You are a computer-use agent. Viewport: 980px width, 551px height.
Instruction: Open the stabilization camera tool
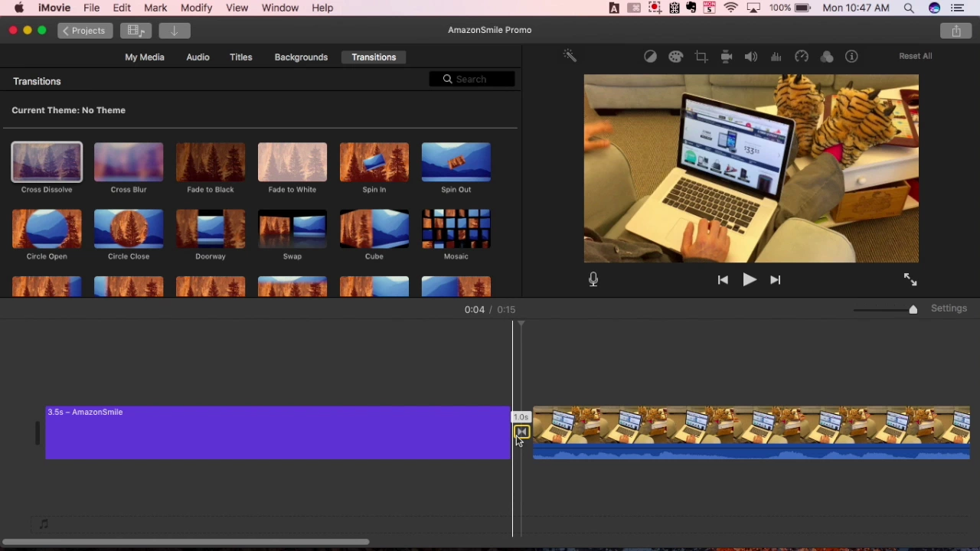tap(726, 57)
